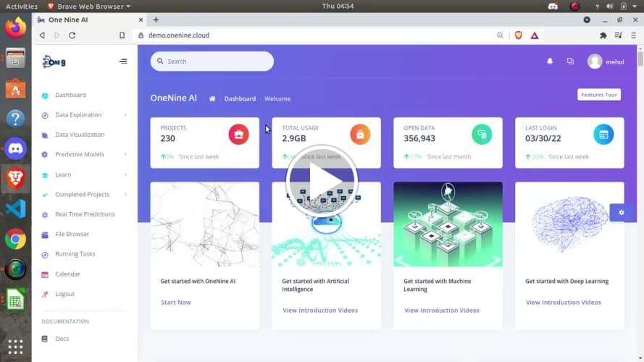
Task: Click the Deep Learning brain image
Action: [x=569, y=224]
